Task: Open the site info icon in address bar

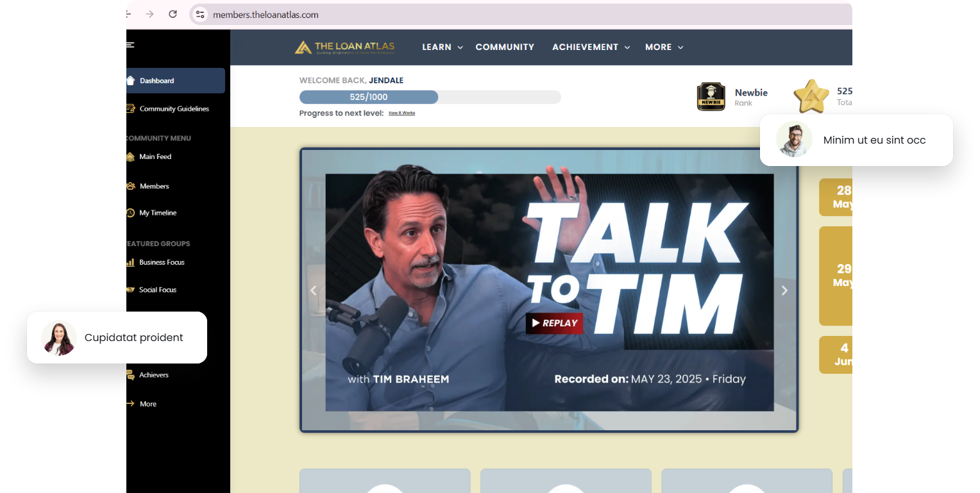Action: [x=200, y=14]
